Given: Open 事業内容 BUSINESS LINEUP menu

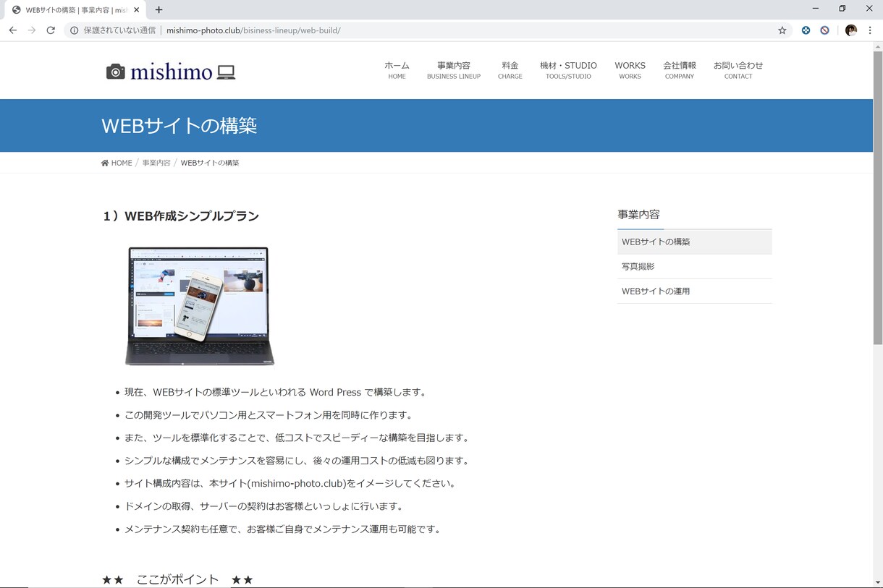Looking at the screenshot, I should pos(454,70).
